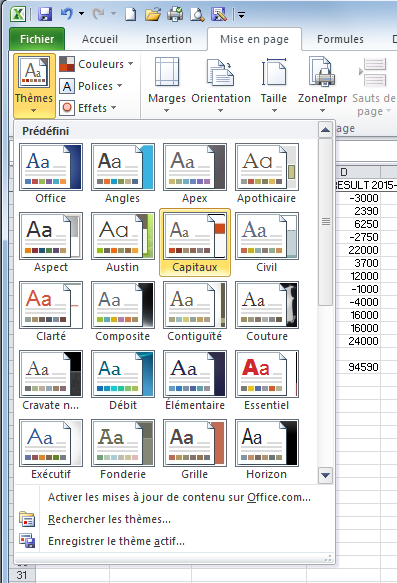Open the Fichier tab
The height and width of the screenshot is (583, 397).
click(37, 39)
